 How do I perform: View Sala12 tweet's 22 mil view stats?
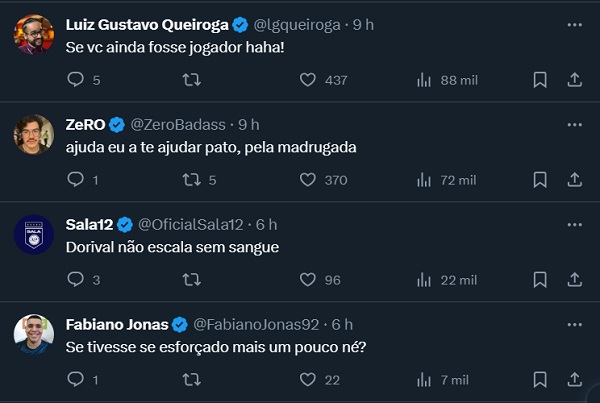423,280
